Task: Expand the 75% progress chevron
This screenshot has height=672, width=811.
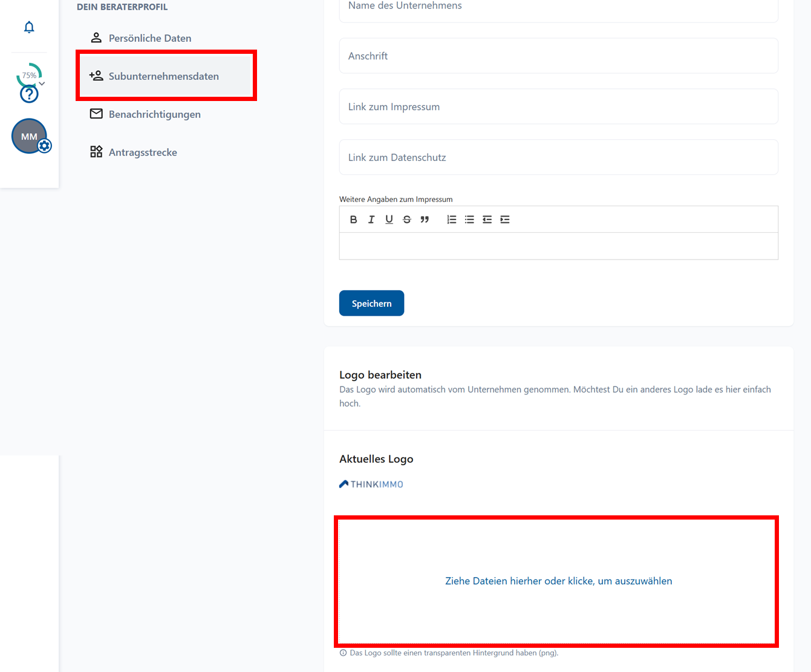Action: pyautogui.click(x=42, y=83)
